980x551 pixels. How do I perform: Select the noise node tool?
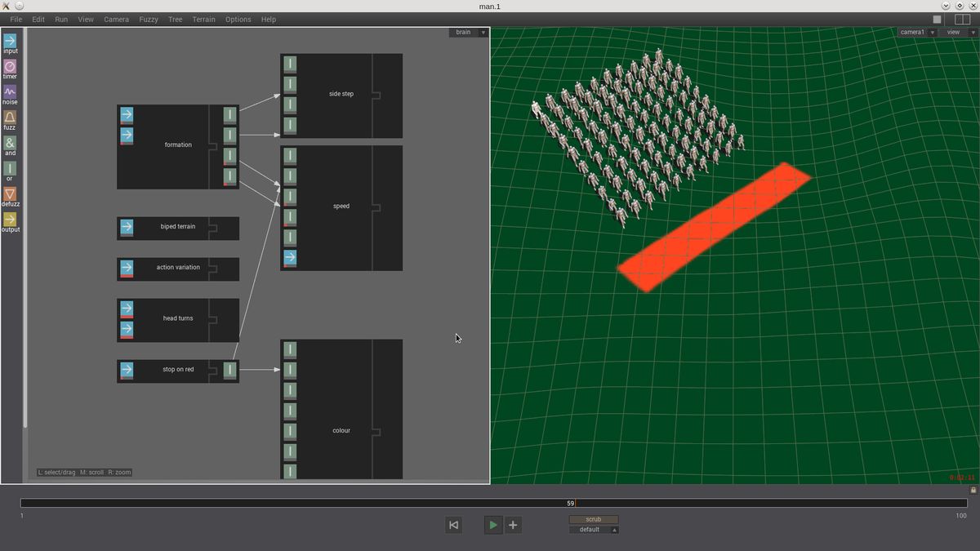click(x=10, y=92)
